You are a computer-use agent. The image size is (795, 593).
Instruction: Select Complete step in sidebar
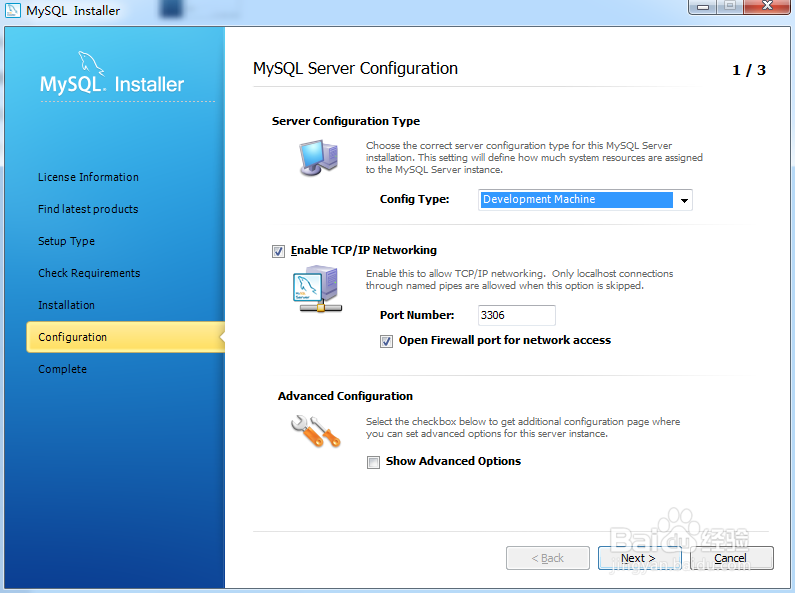point(62,369)
